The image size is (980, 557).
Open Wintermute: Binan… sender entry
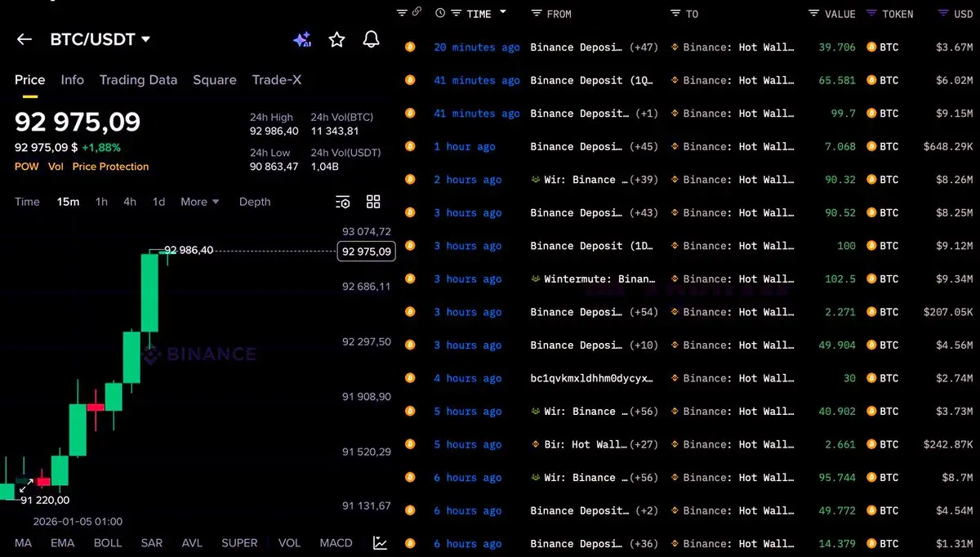(599, 279)
